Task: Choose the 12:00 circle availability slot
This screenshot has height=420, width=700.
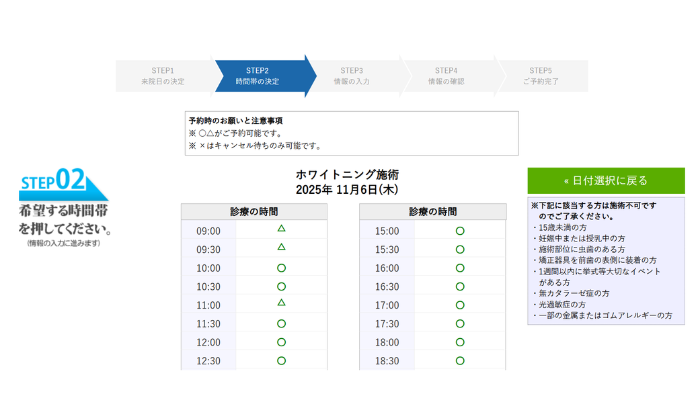Action: tap(281, 342)
